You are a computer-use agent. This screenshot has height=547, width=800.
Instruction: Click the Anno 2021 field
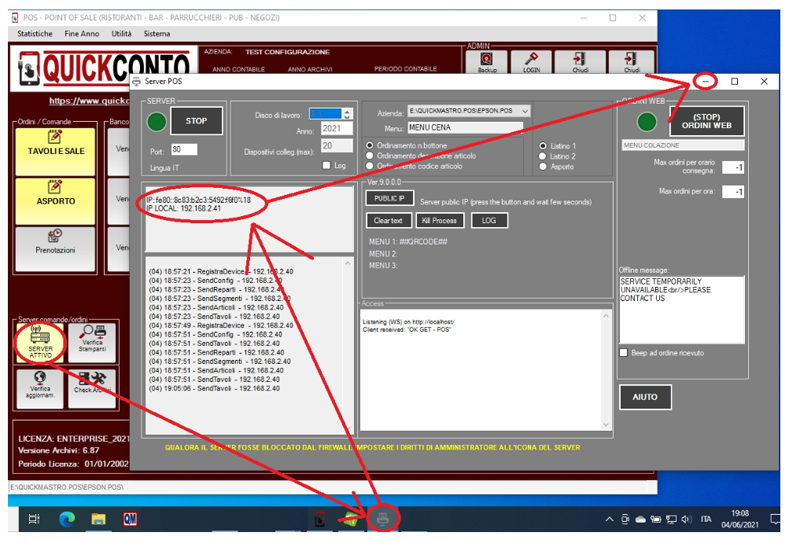pos(336,129)
